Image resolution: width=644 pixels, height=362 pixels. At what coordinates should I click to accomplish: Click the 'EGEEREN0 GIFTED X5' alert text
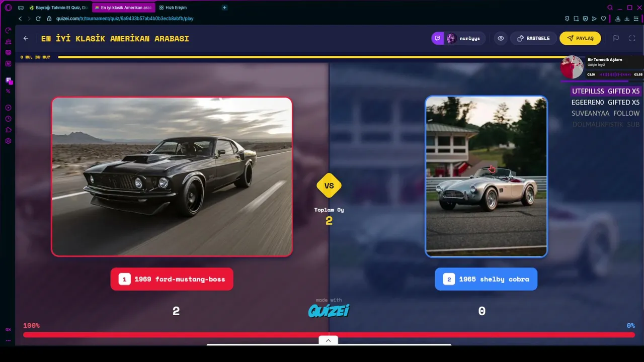point(606,102)
